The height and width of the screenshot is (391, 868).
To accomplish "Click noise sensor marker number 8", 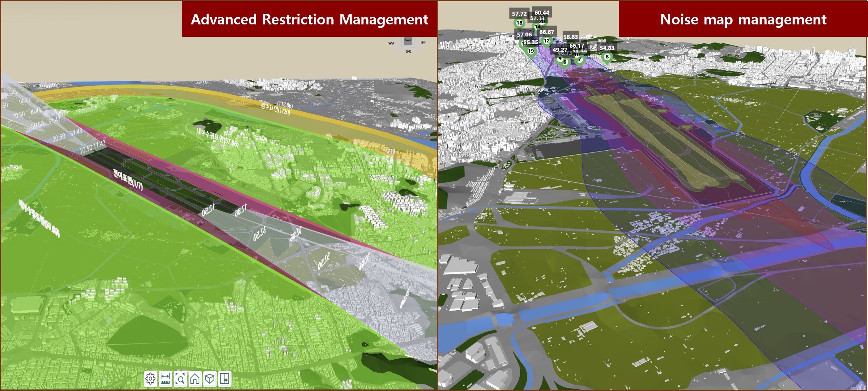I will click(x=607, y=57).
